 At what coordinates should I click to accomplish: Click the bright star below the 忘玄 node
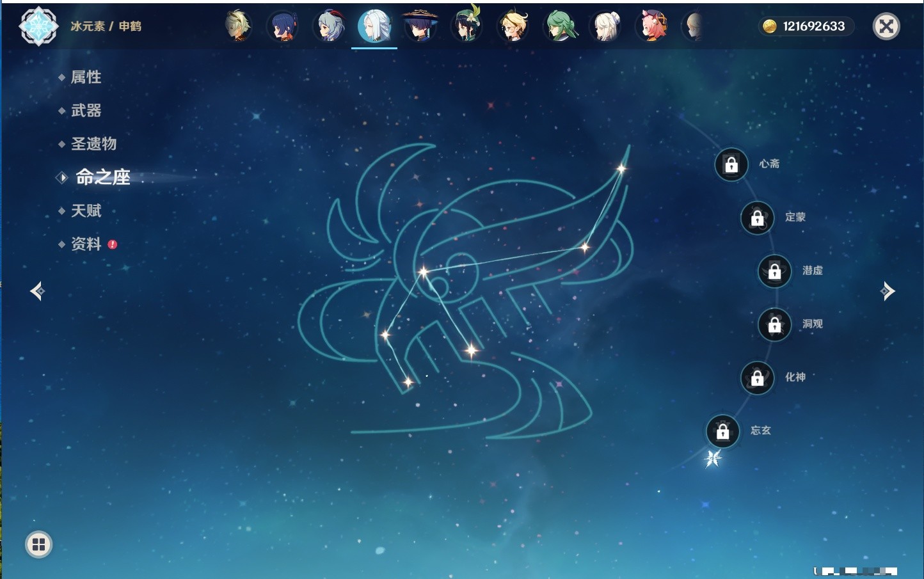click(713, 458)
